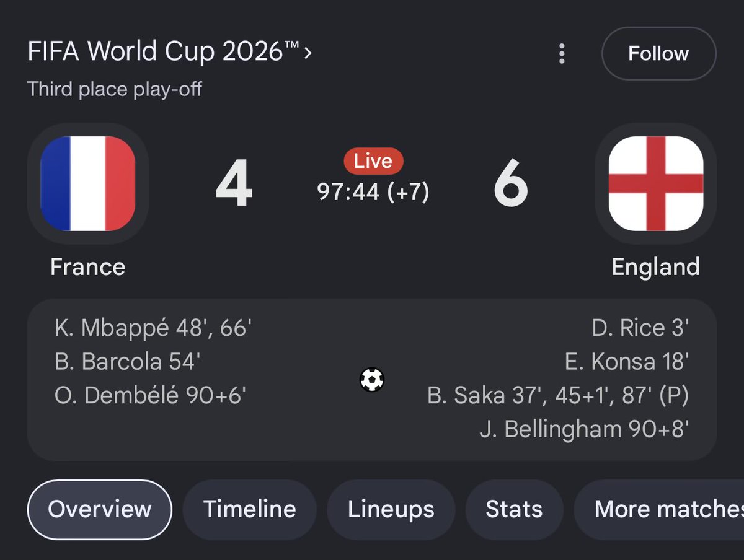
Task: Select the Overview tab
Action: [99, 509]
